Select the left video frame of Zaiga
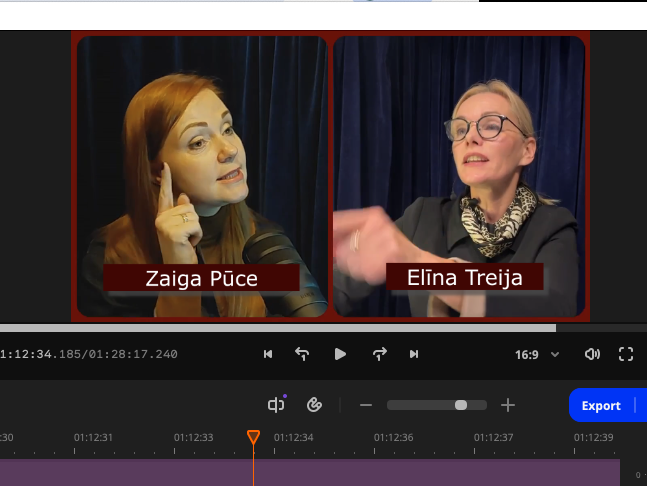This screenshot has width=647, height=486. point(202,176)
